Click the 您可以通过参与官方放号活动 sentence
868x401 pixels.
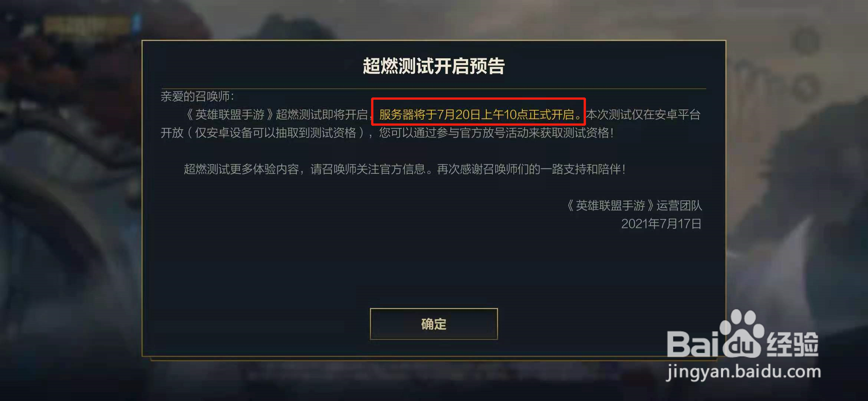tap(496, 133)
